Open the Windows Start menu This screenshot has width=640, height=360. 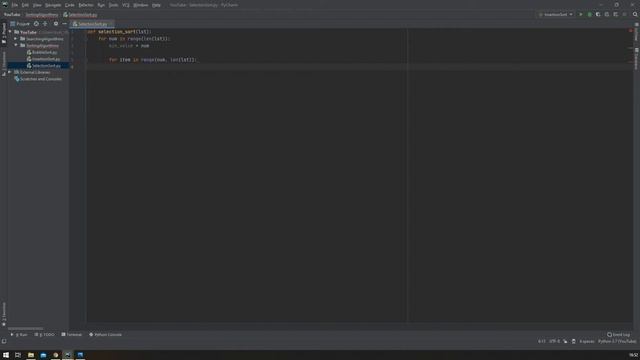click(6, 355)
